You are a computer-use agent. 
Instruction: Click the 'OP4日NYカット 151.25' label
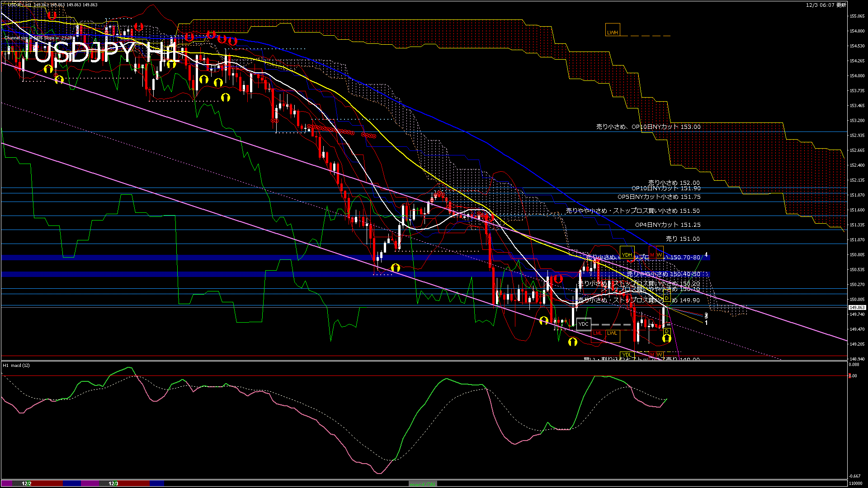click(x=668, y=225)
